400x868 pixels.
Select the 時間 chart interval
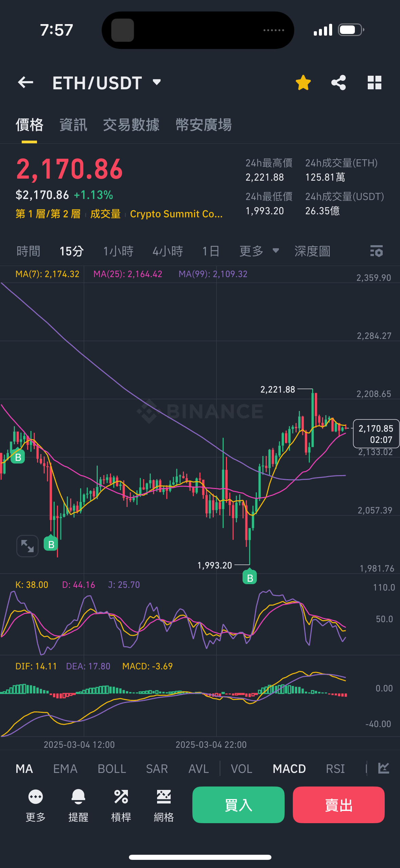(28, 251)
